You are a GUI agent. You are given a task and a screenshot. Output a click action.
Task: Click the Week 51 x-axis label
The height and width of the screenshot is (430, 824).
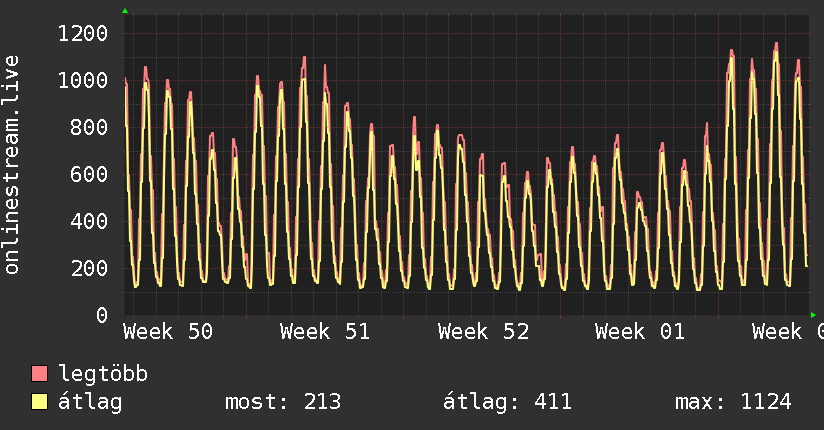326,332
